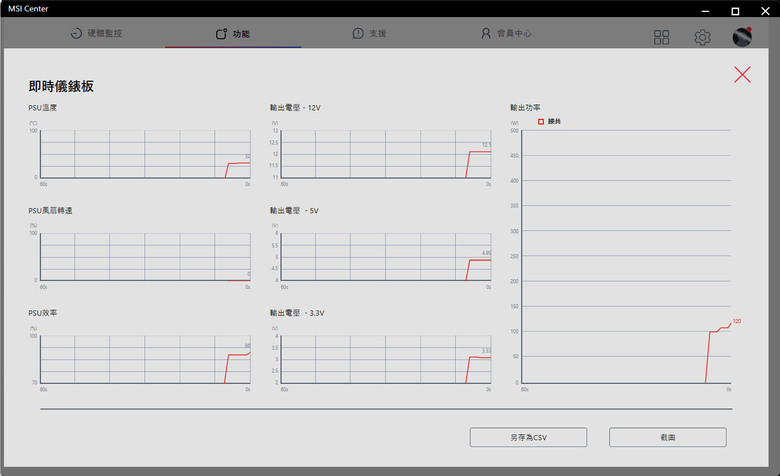
Task: Click the speech bubble icon beside 支援
Action: [358, 33]
